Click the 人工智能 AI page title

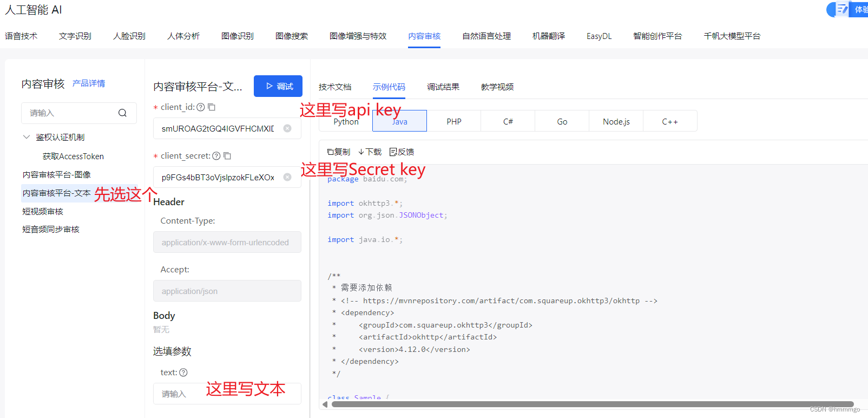coord(34,10)
